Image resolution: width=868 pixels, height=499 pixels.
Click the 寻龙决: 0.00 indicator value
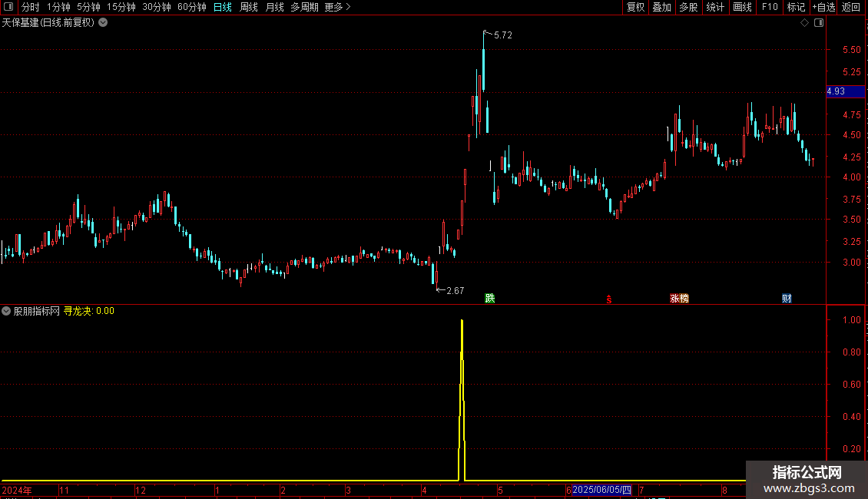pos(89,311)
